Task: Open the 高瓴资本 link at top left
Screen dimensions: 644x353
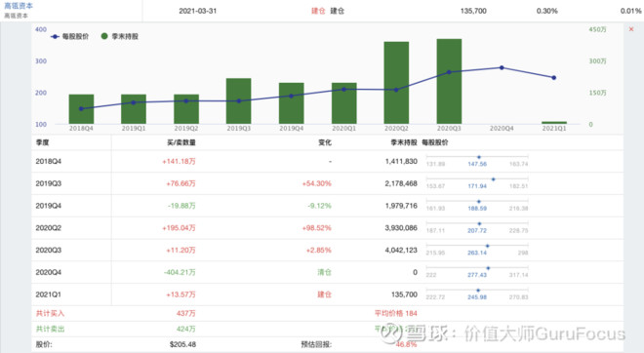Action: tap(19, 6)
